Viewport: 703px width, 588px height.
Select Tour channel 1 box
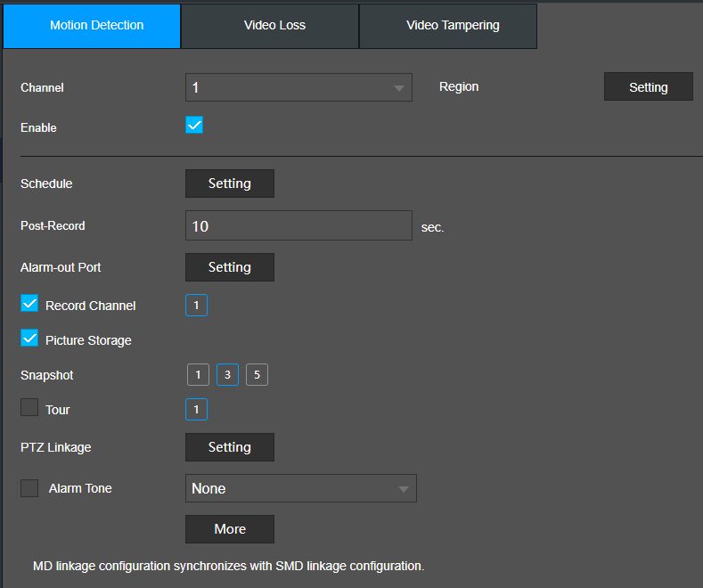[x=196, y=409]
